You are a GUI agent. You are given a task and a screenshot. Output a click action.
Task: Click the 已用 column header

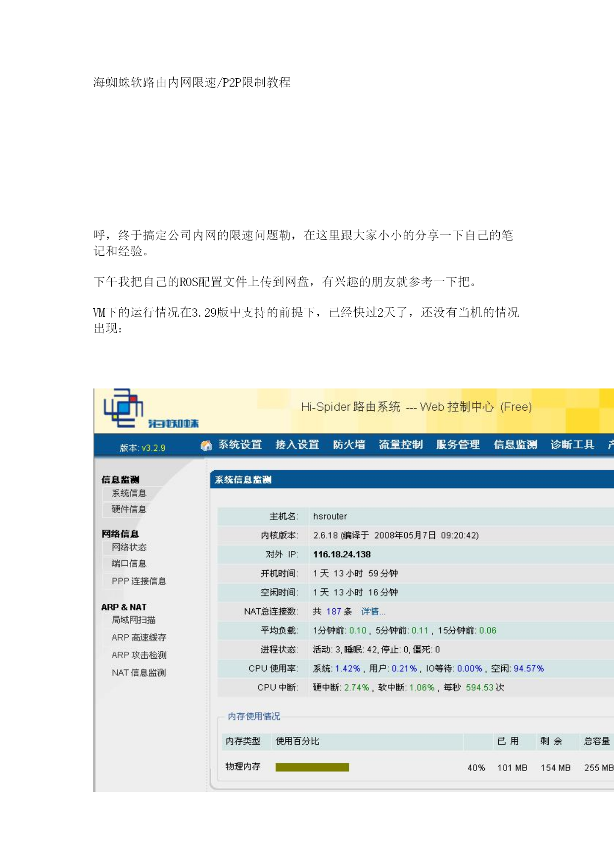pyautogui.click(x=508, y=741)
